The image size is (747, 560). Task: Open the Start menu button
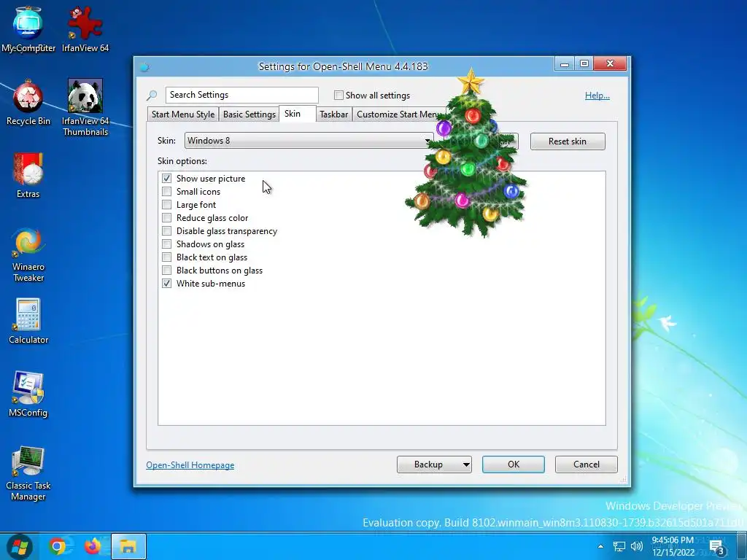coord(19,547)
